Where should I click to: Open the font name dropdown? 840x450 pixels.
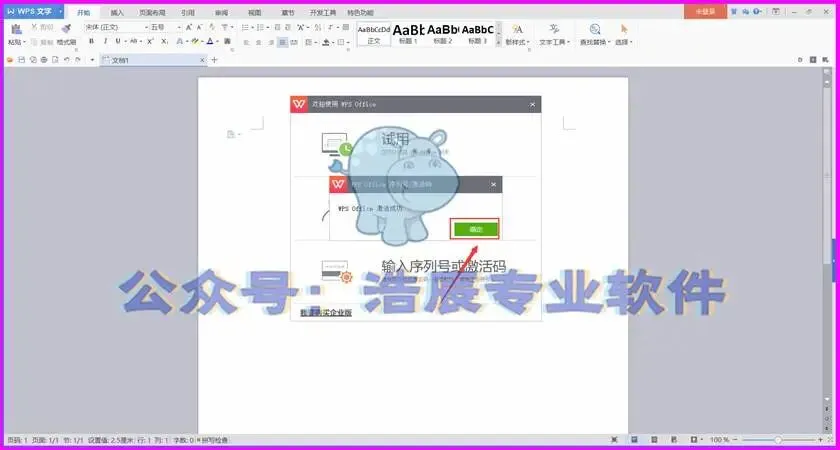pyautogui.click(x=146, y=27)
